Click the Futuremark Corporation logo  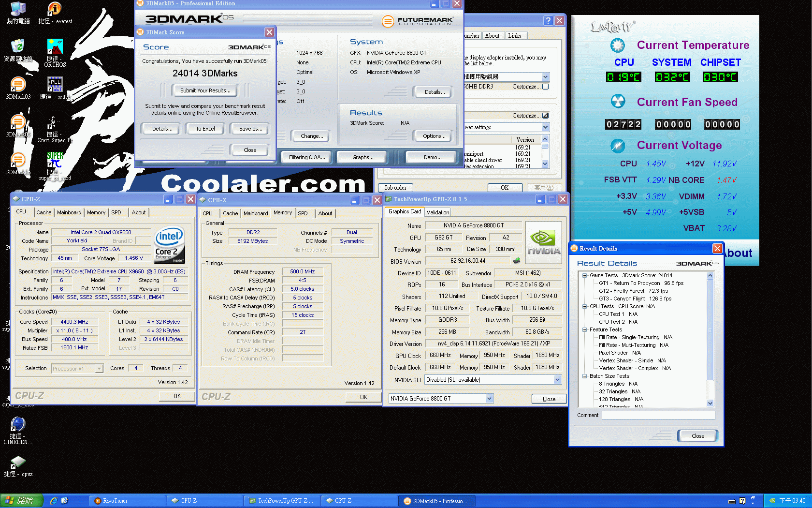pos(418,21)
